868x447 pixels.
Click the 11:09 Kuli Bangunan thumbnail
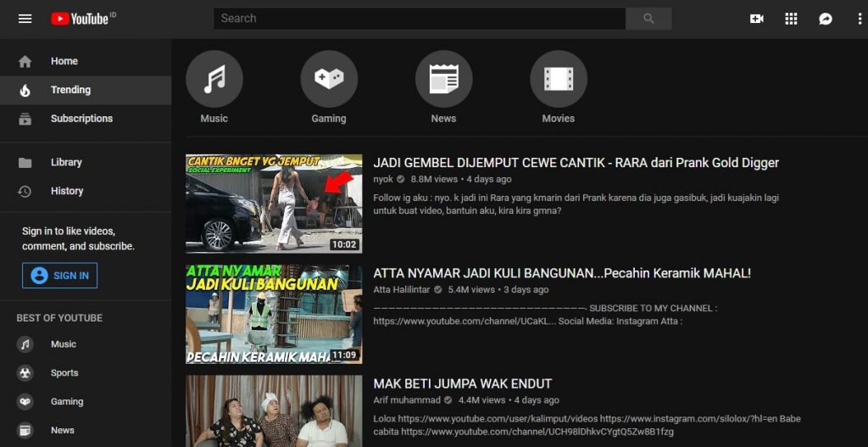coord(274,314)
